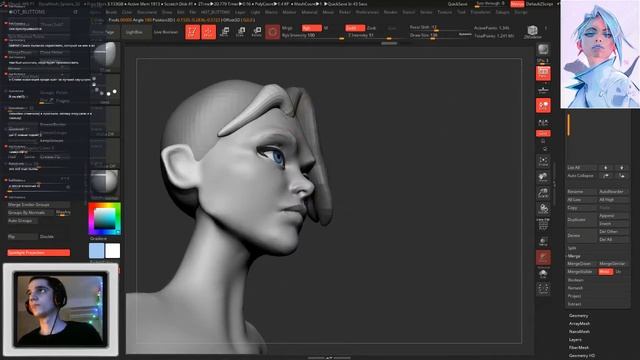Expand the Geometry palette section

579,316
